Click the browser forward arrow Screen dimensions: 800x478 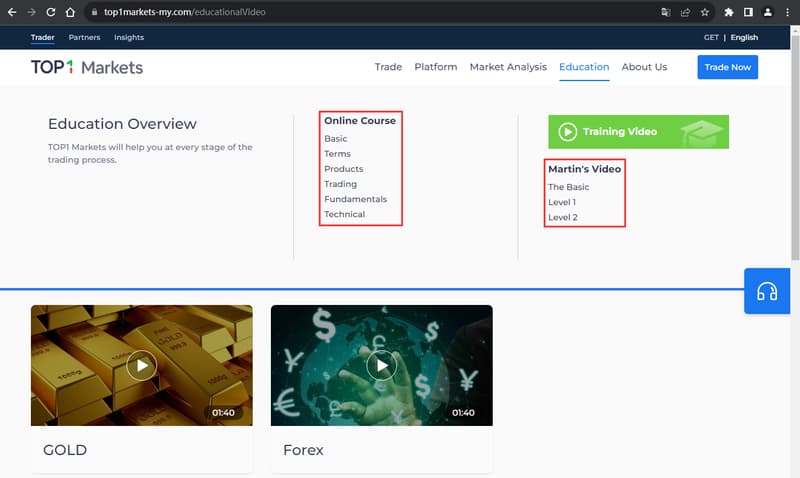click(x=31, y=12)
